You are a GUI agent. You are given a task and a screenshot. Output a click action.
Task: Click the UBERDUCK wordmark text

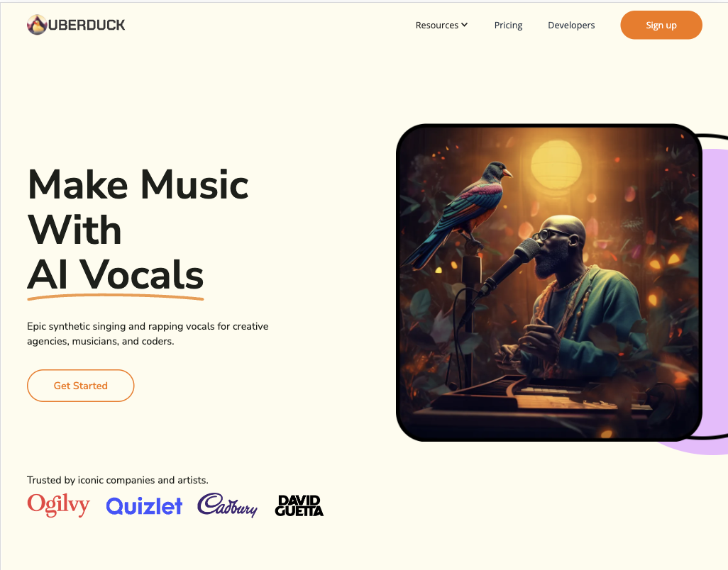pyautogui.click(x=87, y=25)
